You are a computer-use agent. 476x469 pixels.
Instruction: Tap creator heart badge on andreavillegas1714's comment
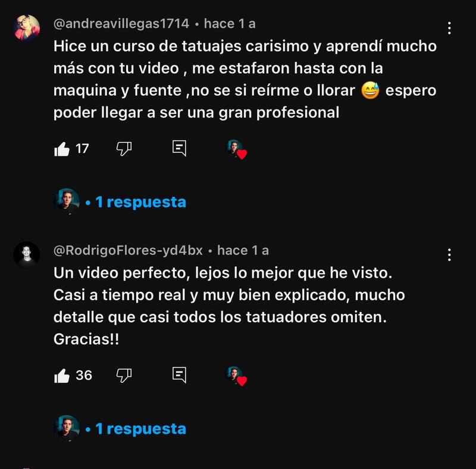click(x=237, y=149)
